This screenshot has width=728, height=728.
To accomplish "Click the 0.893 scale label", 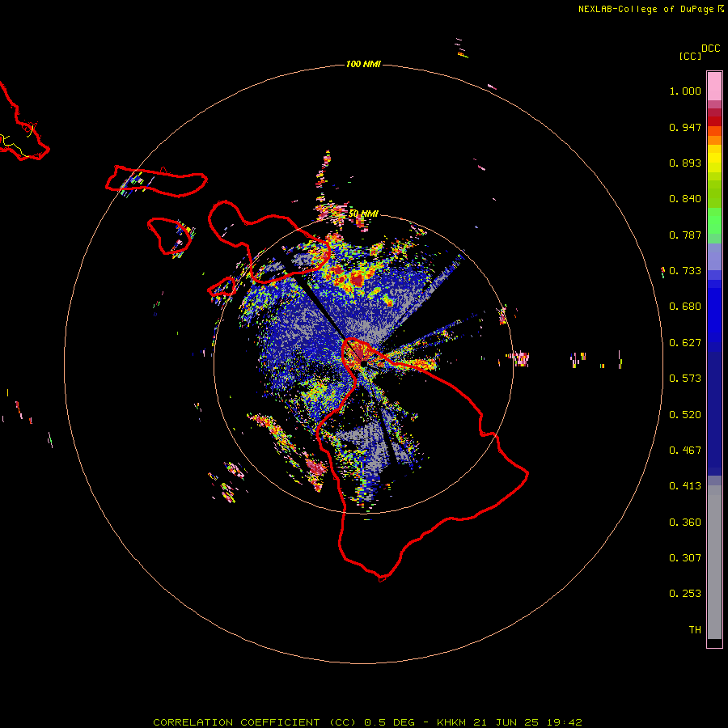I will [x=685, y=163].
